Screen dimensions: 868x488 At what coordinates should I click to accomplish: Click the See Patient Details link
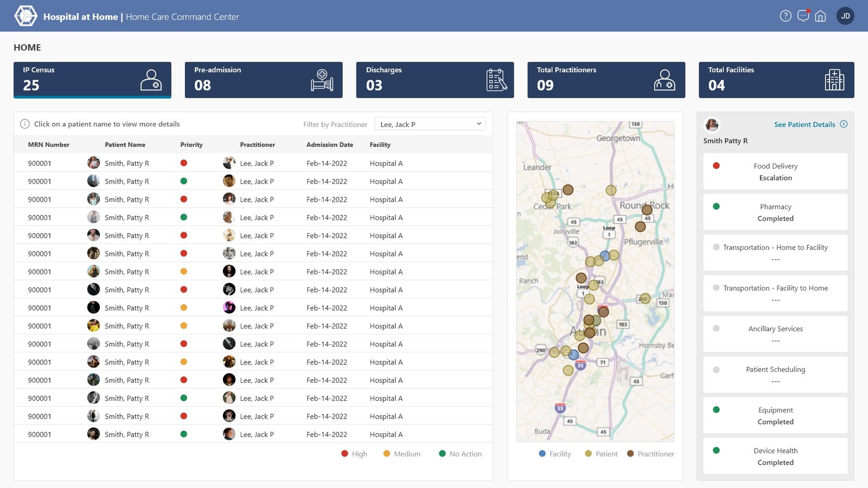pos(804,124)
